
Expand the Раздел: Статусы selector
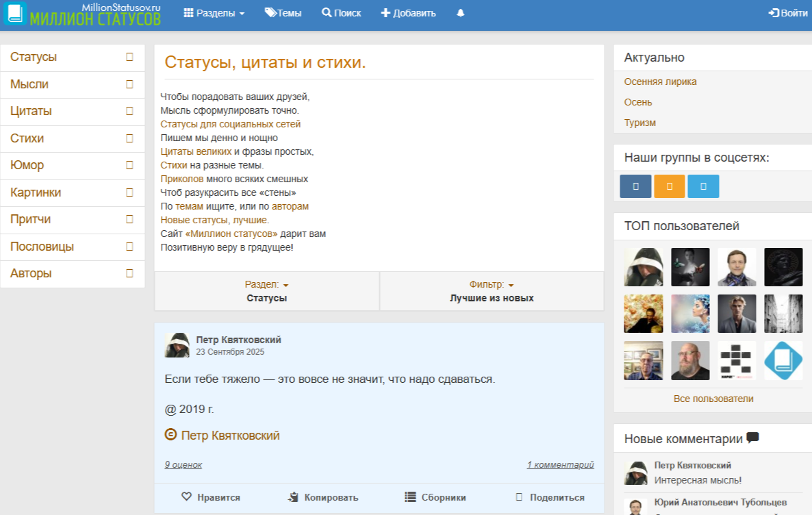[266, 291]
